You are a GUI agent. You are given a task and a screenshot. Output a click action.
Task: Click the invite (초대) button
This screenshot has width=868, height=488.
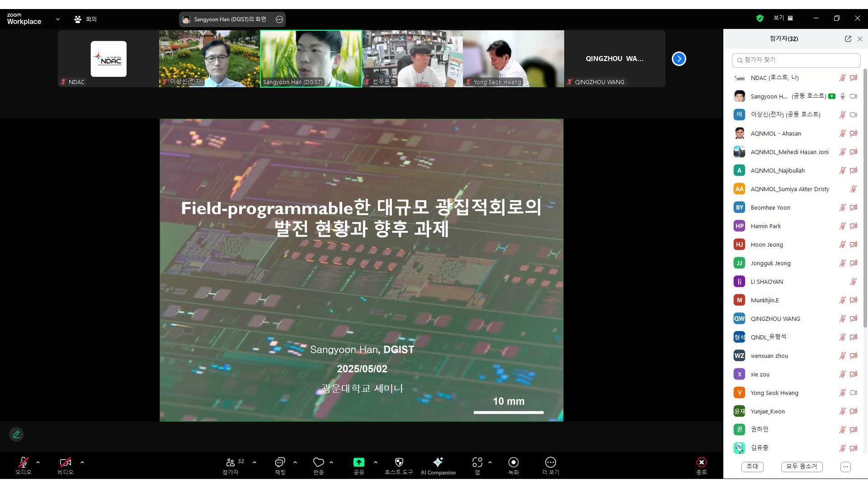(x=752, y=466)
